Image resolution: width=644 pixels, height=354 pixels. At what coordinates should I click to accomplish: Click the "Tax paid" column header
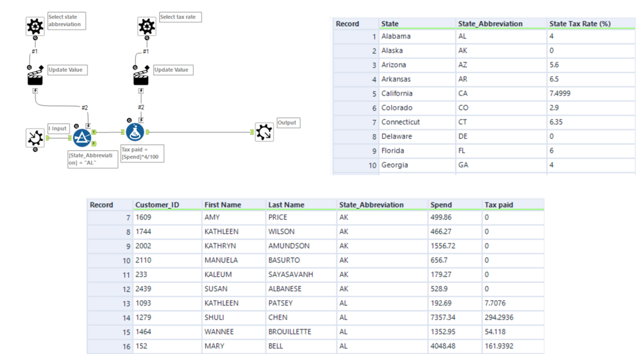tap(498, 205)
